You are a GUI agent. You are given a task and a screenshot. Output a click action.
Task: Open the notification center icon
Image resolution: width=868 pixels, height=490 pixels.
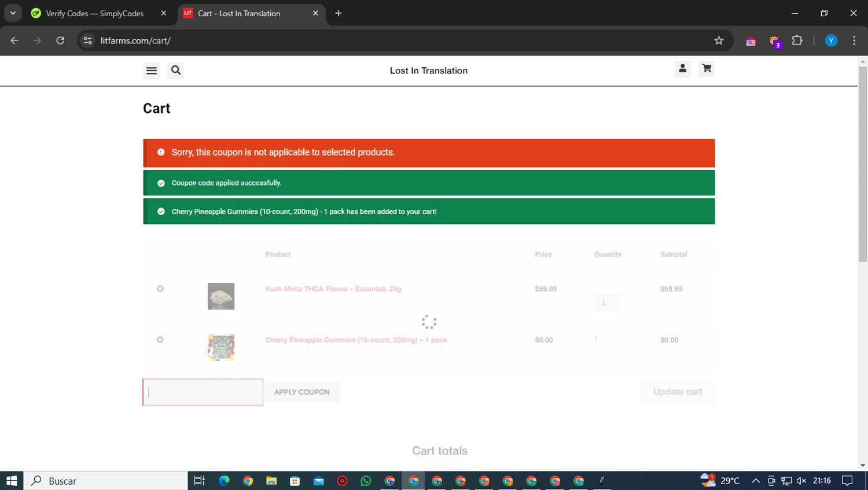click(x=847, y=481)
